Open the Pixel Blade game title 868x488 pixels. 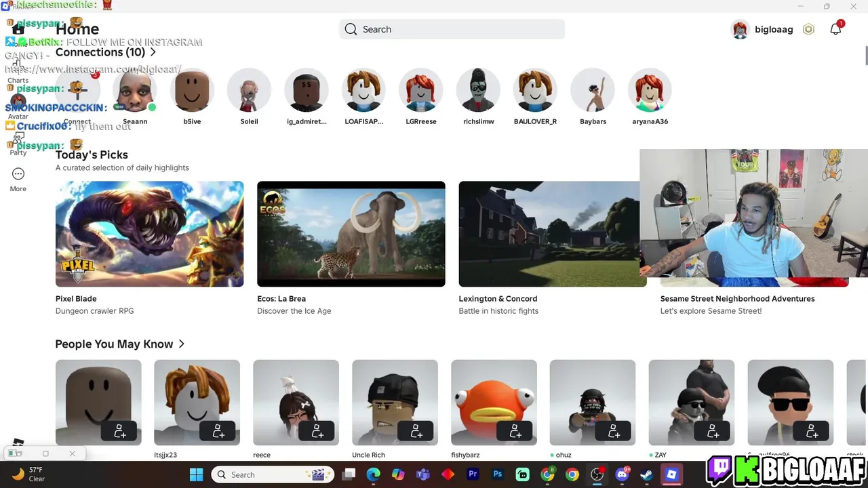[x=76, y=298]
